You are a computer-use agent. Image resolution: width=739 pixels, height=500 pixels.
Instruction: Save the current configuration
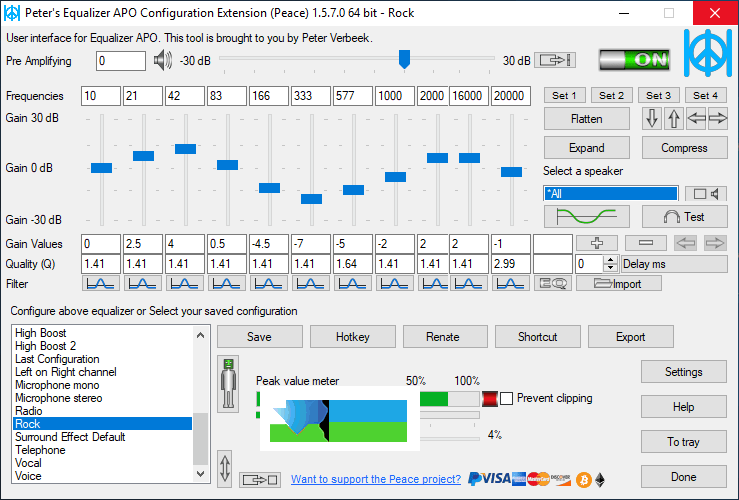click(259, 336)
